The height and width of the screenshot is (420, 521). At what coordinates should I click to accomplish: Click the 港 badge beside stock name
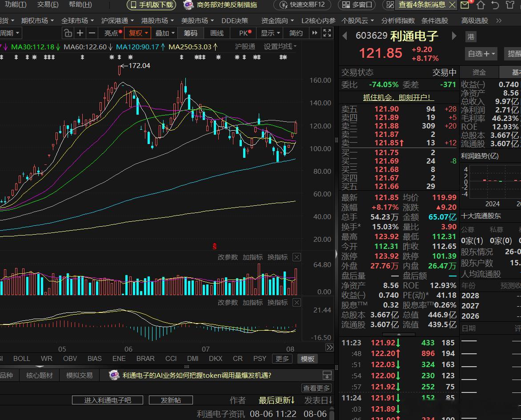pyautogui.click(x=471, y=36)
